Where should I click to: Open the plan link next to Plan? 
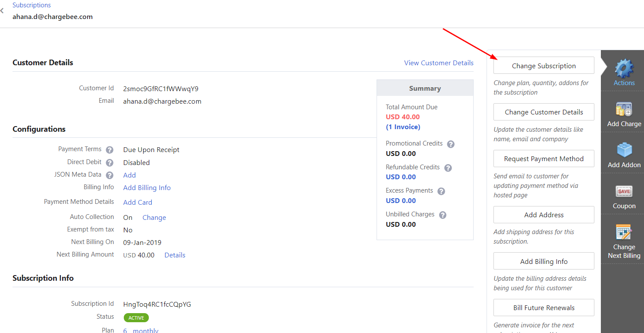[x=141, y=330]
